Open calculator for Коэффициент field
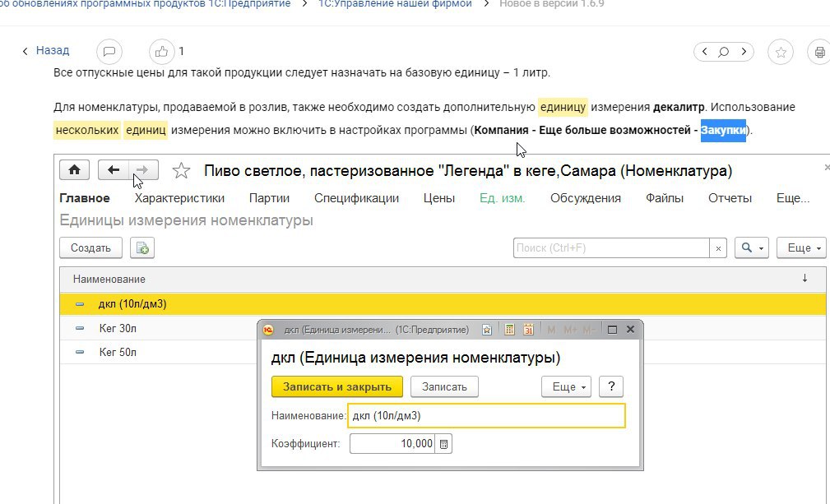The image size is (830, 504). coord(443,444)
